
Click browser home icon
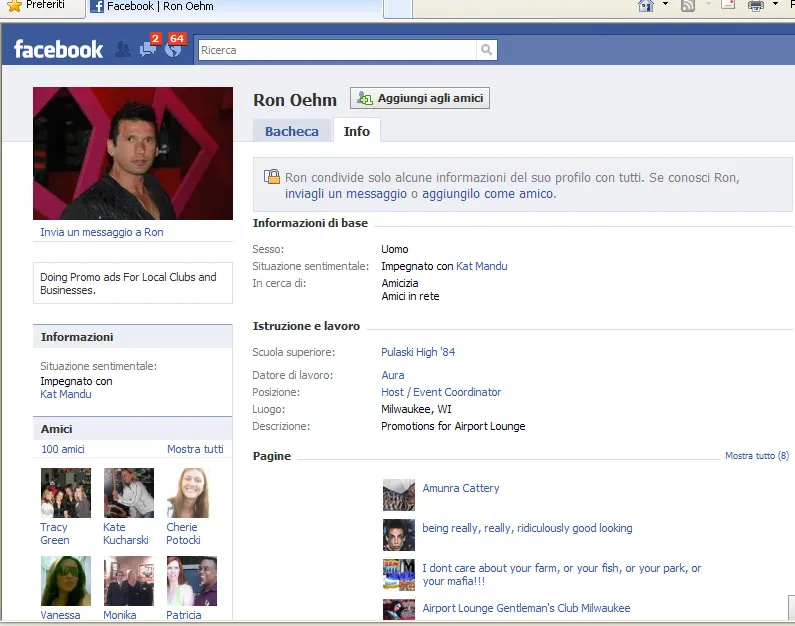pyautogui.click(x=646, y=6)
